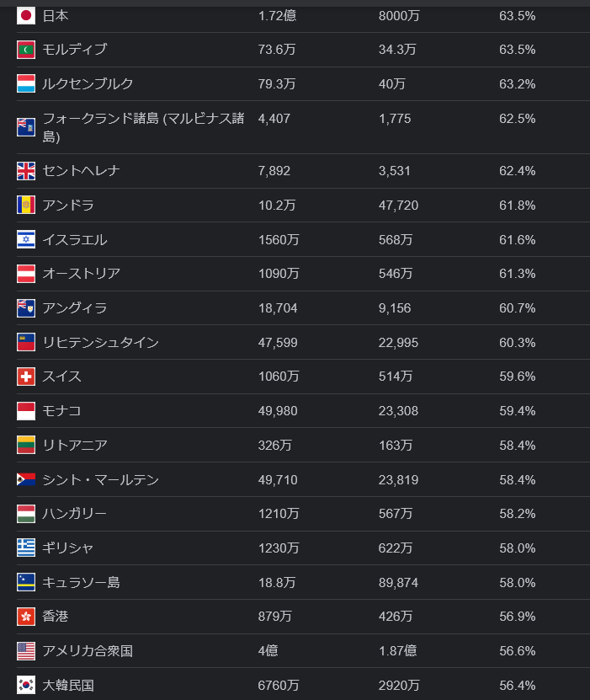The width and height of the screenshot is (590, 700).
Task: Click the Hong Kong flag icon
Action: tap(26, 617)
